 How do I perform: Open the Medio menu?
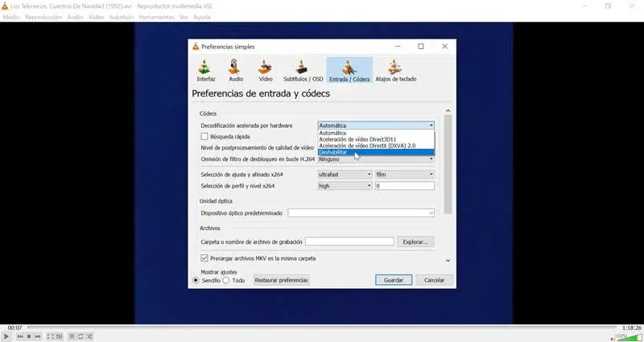coord(11,17)
